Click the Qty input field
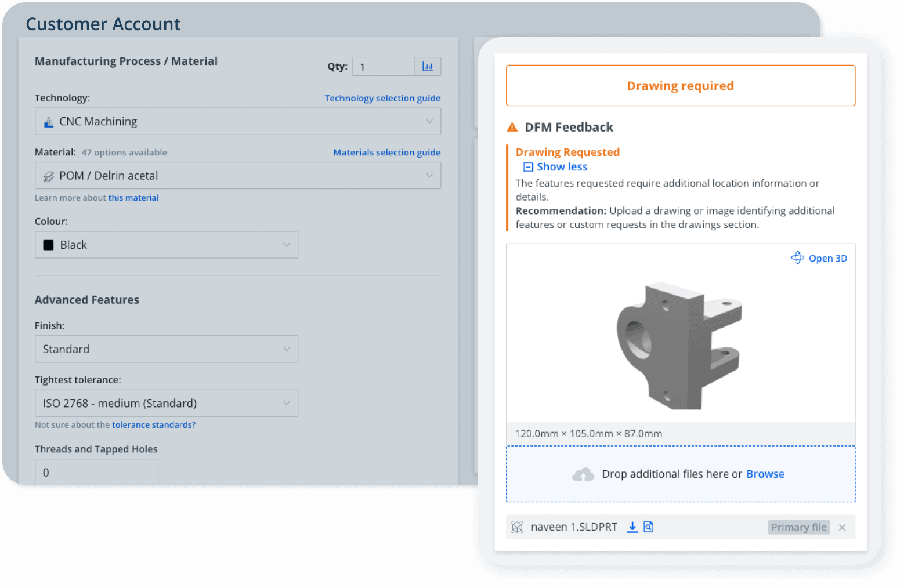904x588 pixels. pyautogui.click(x=383, y=66)
